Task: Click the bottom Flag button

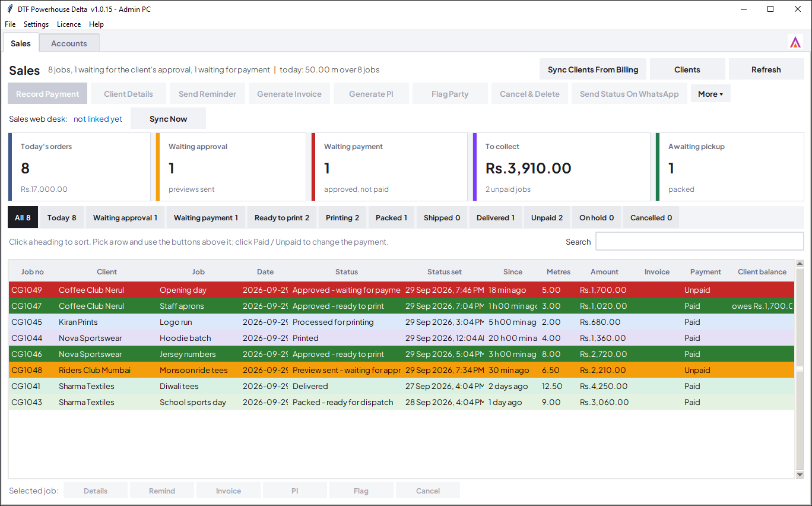Action: 361,491
